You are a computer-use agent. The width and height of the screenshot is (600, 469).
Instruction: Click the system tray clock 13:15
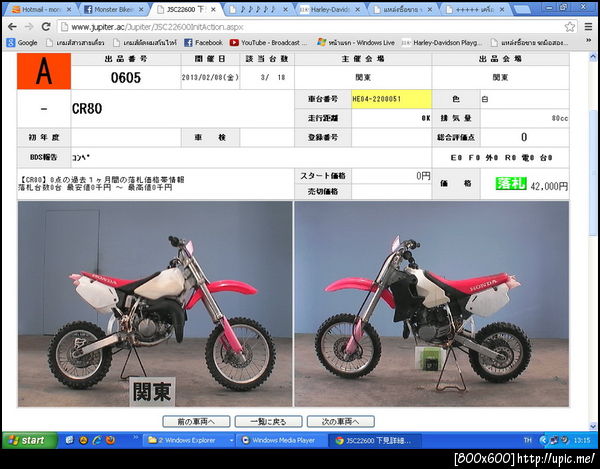pyautogui.click(x=582, y=441)
